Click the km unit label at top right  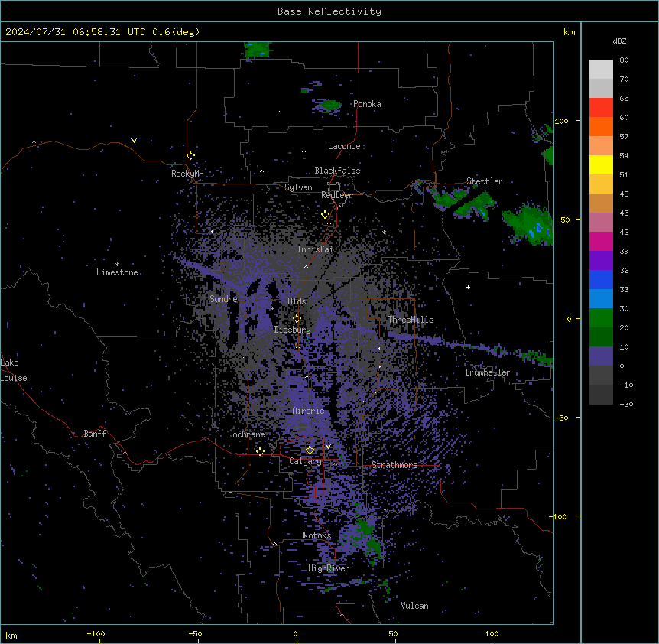[569, 32]
